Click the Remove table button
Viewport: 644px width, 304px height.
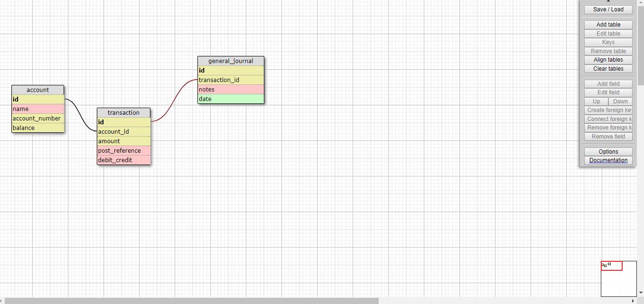tap(608, 51)
